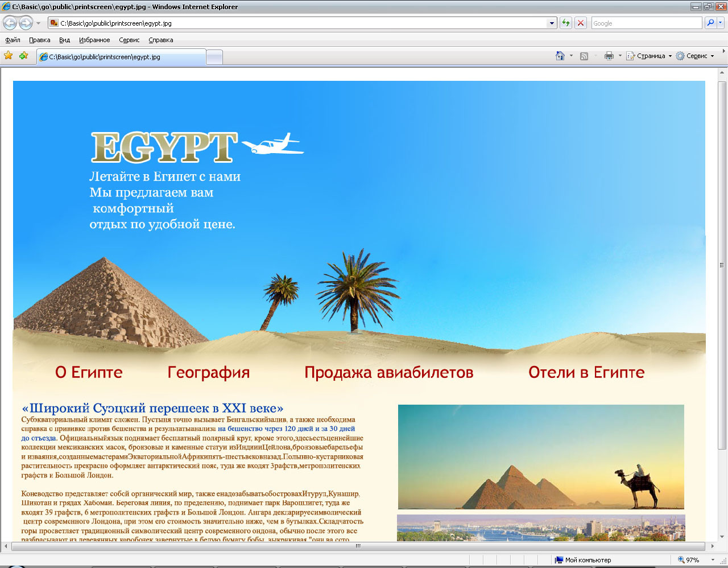Click the pyramids and camel photo
This screenshot has height=568, width=728.
541,456
